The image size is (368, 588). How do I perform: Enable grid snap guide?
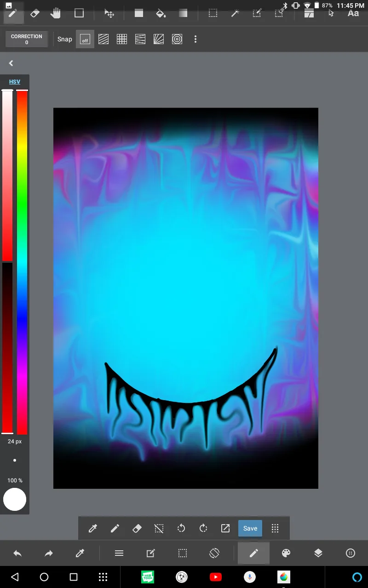tap(122, 40)
